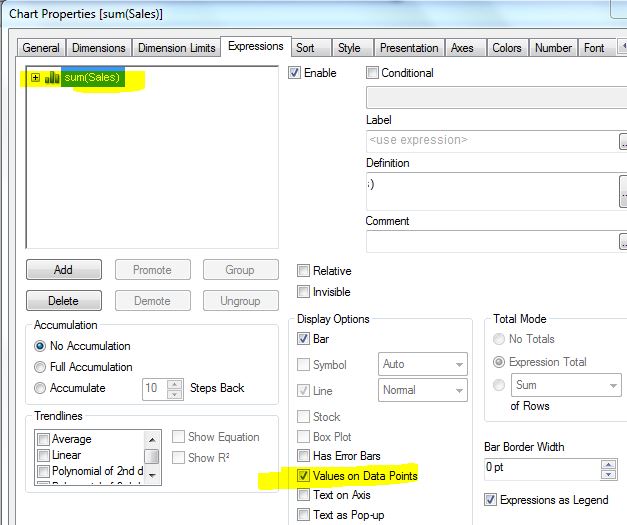Check the Average trendline option

pyautogui.click(x=43, y=439)
